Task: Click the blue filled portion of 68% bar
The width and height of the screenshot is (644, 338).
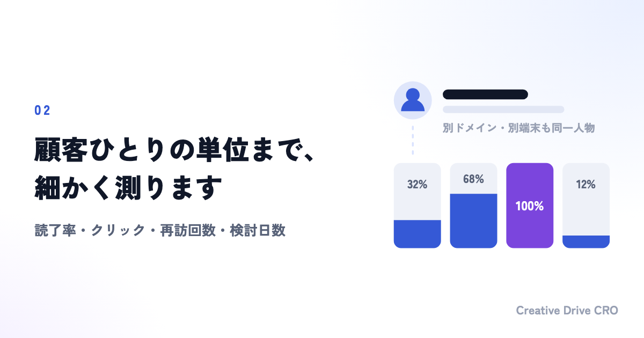Action: [473, 221]
